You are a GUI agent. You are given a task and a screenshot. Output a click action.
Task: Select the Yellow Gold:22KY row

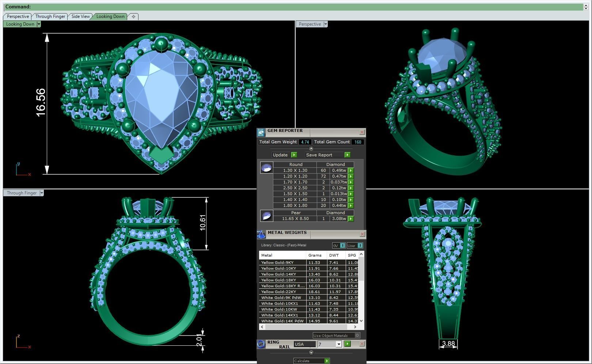[309, 292]
